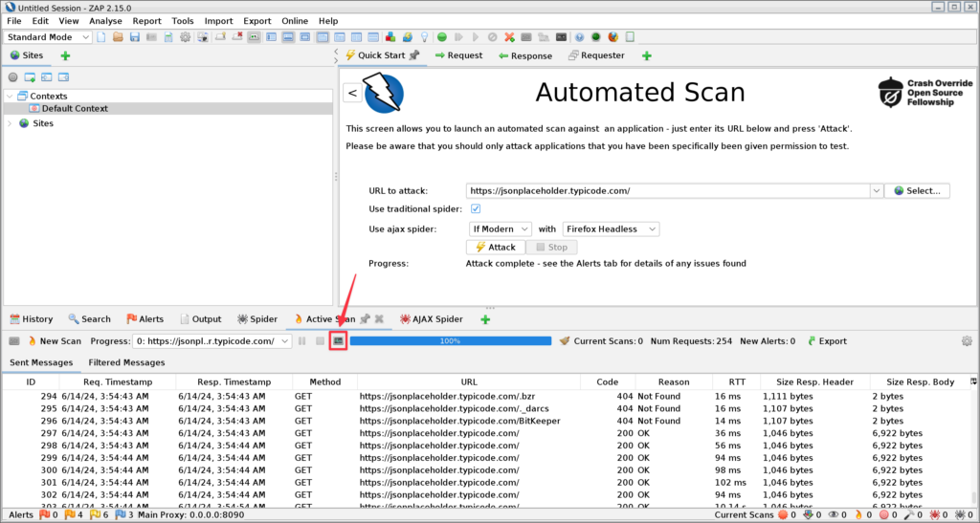Click the New Context icon in Sites
Screen dimensions: 980x523
(30, 77)
